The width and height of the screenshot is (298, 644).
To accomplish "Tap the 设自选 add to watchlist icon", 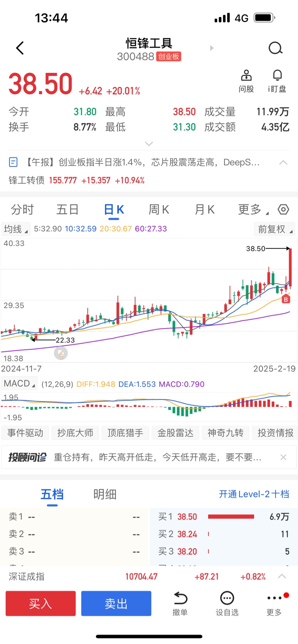I will point(227,599).
